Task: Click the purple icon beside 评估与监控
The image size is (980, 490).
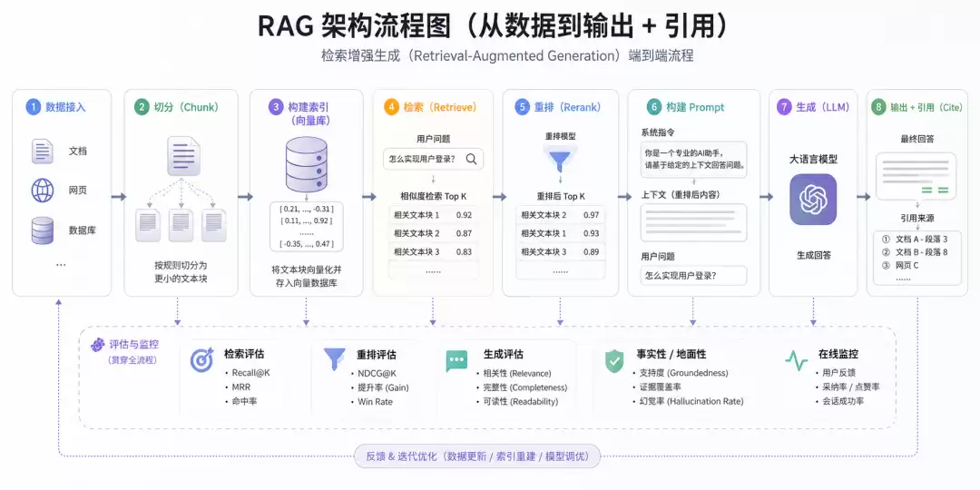Action: click(x=97, y=345)
